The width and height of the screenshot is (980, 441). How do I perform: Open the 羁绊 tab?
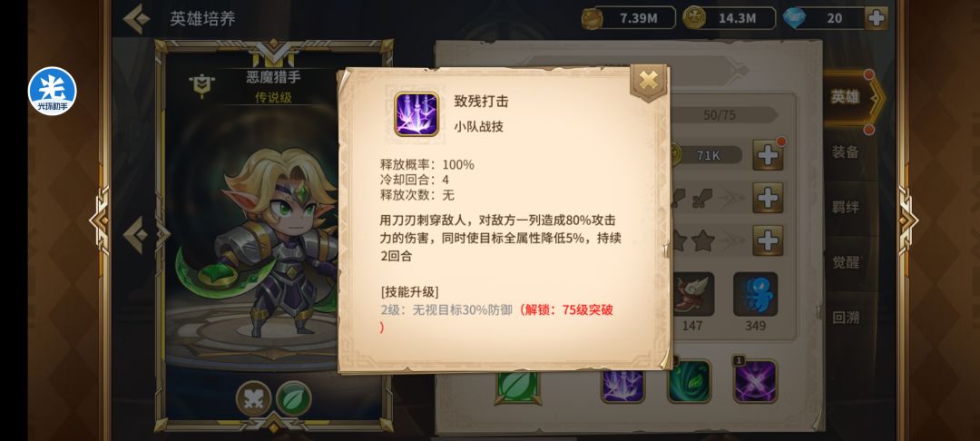click(846, 207)
